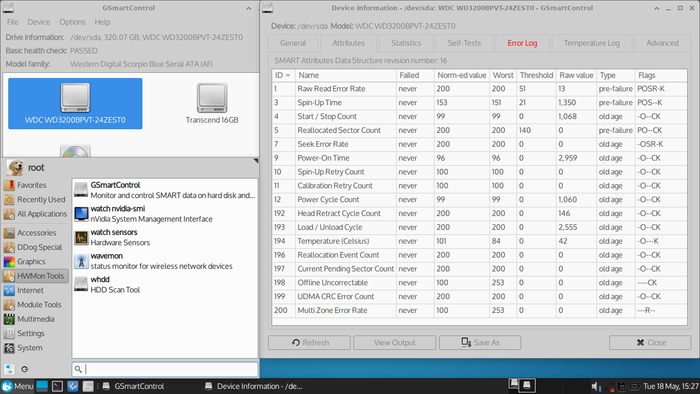700x394 pixels.
Task: Select the HWMon Tools category
Action: pyautogui.click(x=36, y=276)
